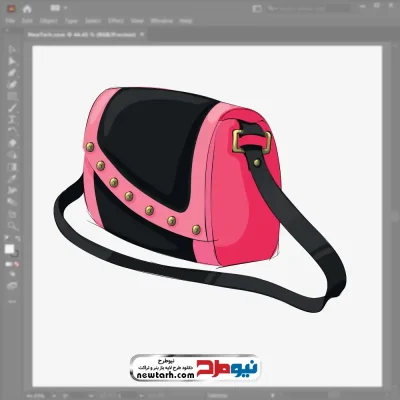The height and width of the screenshot is (400, 400).
Task: Collapse the toolbar with double chevron
Action: click(7, 30)
